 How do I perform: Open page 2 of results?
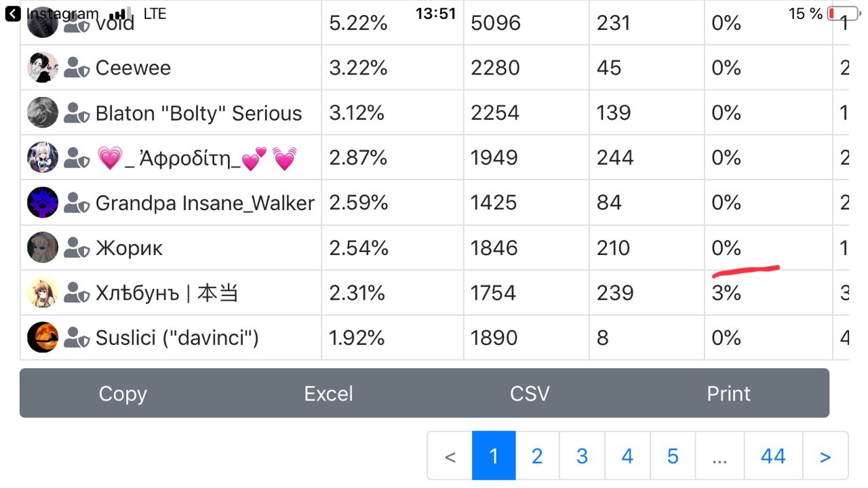click(x=537, y=456)
